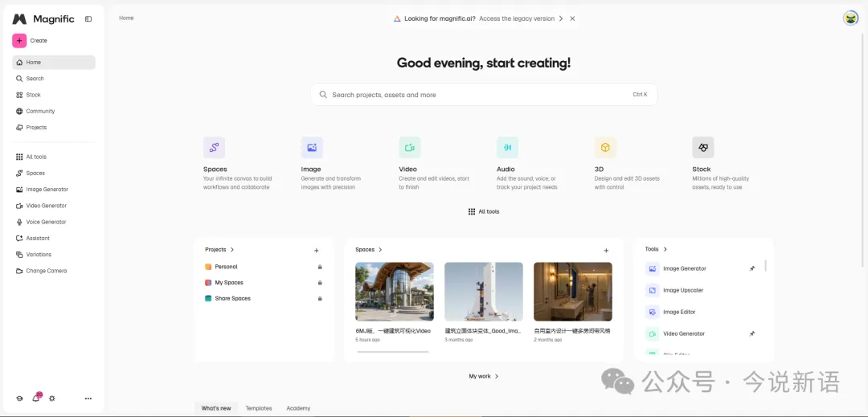Collapse sidebar using the panel toggle icon
Viewport: 868px width, 417px height.
click(x=88, y=19)
